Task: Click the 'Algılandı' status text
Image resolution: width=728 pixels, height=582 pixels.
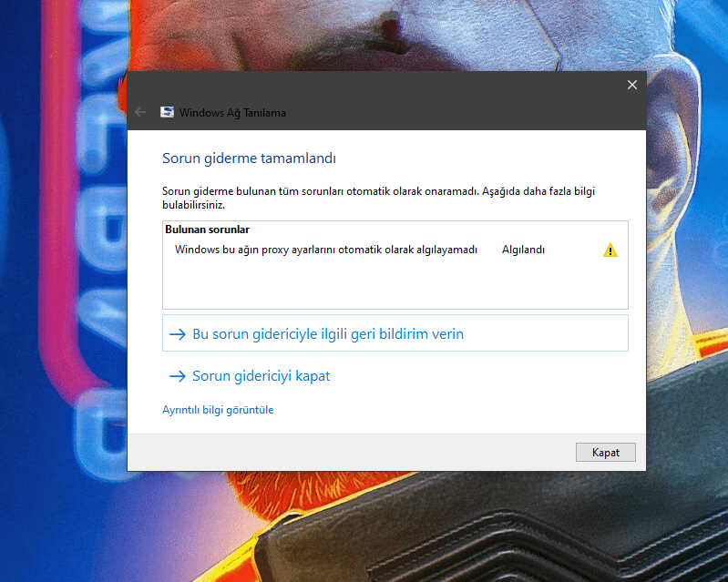Action: tap(523, 250)
